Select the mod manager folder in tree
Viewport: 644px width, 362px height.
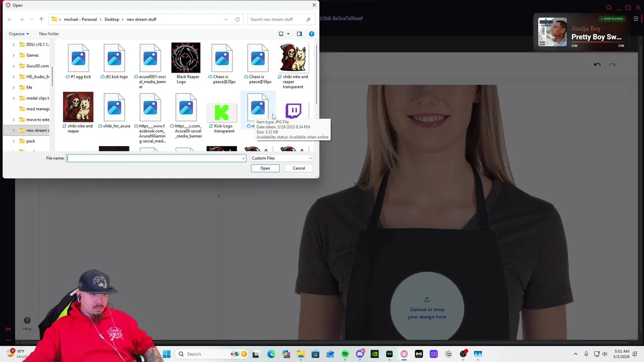pyautogui.click(x=34, y=109)
